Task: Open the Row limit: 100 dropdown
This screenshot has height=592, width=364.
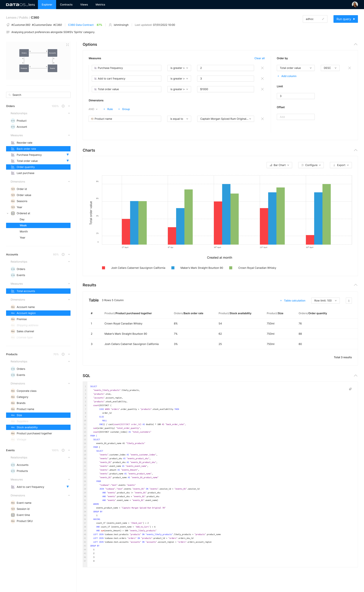Action: click(x=325, y=300)
